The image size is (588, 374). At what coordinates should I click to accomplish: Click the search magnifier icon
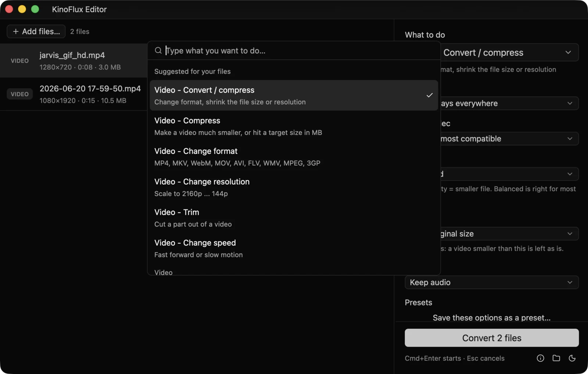click(158, 50)
